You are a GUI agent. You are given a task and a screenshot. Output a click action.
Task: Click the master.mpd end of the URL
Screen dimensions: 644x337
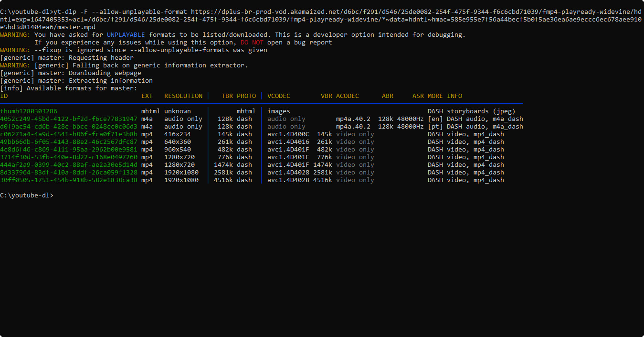point(76,27)
